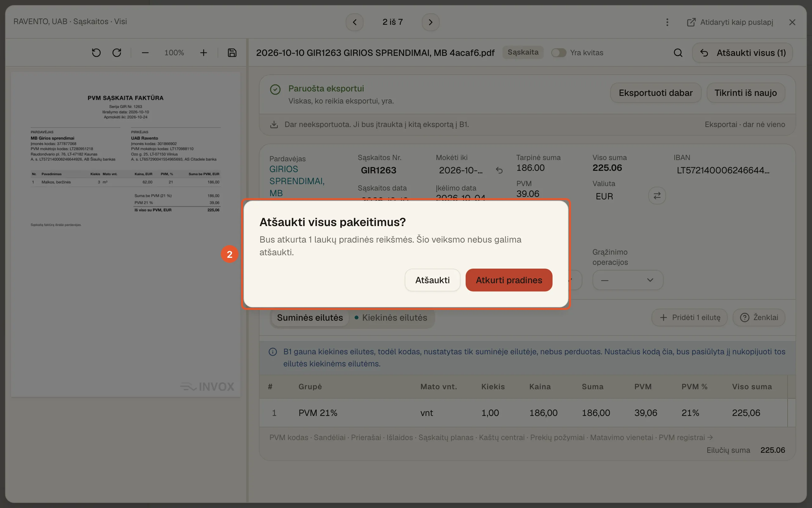
Task: Open Atidaryti kaip puslapį link
Action: (x=730, y=22)
